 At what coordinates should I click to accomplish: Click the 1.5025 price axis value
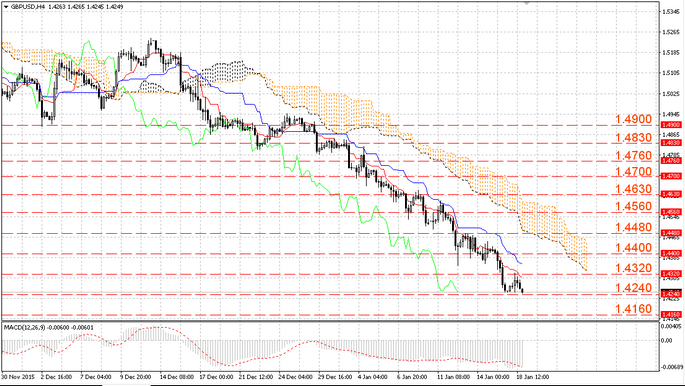(670, 94)
